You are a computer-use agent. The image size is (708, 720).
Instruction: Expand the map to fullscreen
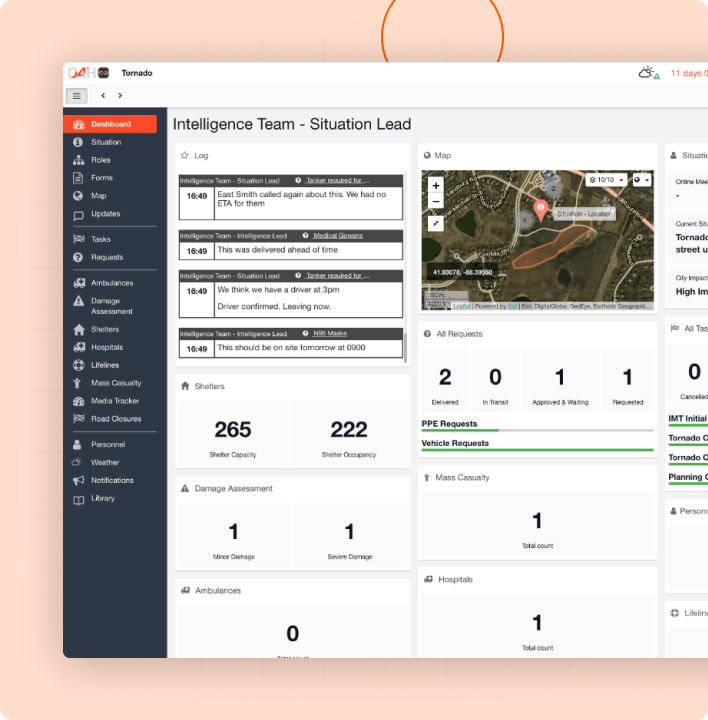click(x=436, y=224)
